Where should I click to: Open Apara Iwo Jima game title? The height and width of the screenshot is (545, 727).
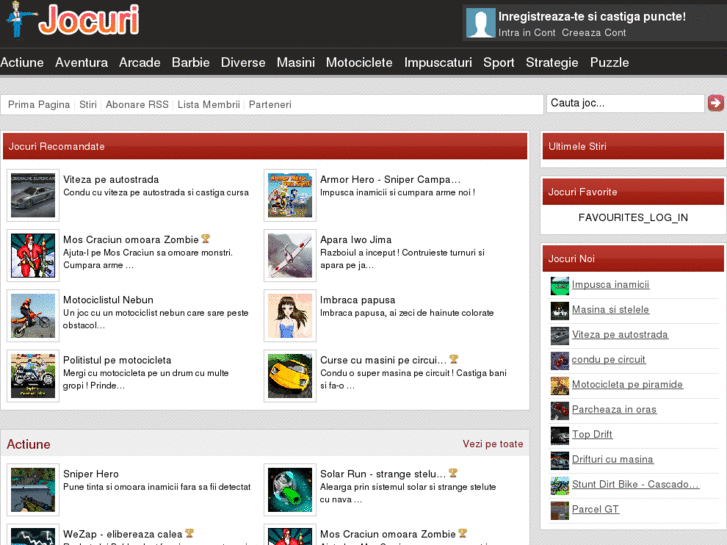point(356,239)
